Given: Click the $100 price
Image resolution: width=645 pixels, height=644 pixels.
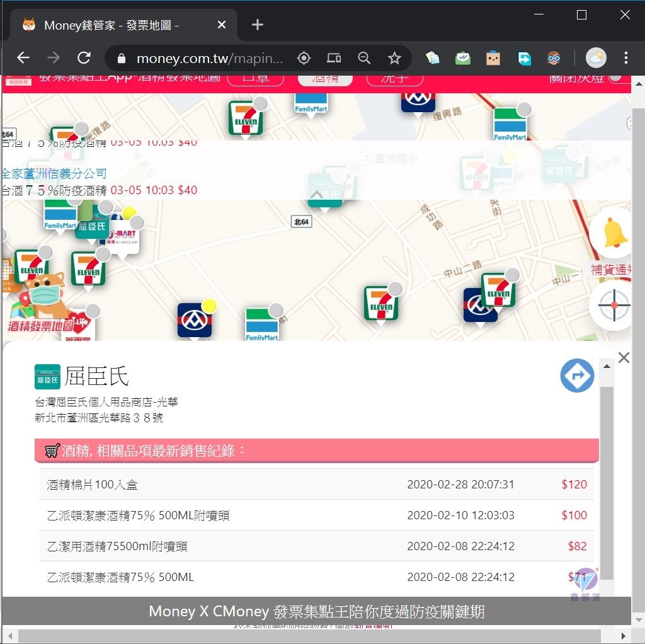Looking at the screenshot, I should (574, 515).
